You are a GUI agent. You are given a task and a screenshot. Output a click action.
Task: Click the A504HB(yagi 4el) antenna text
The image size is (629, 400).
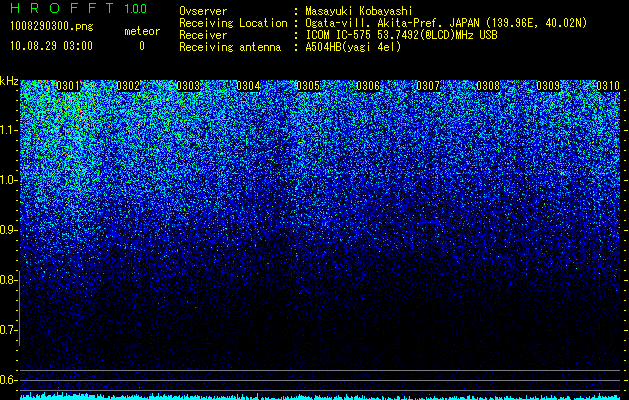click(353, 47)
